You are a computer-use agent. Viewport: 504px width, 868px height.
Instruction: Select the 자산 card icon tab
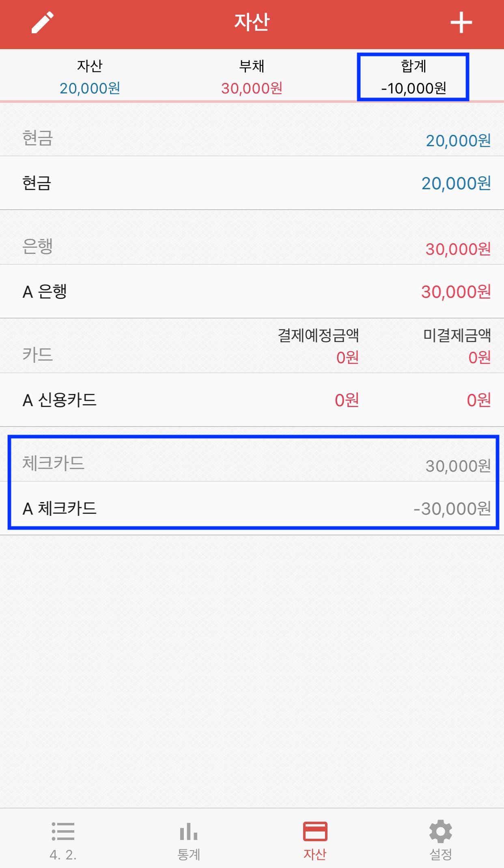315,831
